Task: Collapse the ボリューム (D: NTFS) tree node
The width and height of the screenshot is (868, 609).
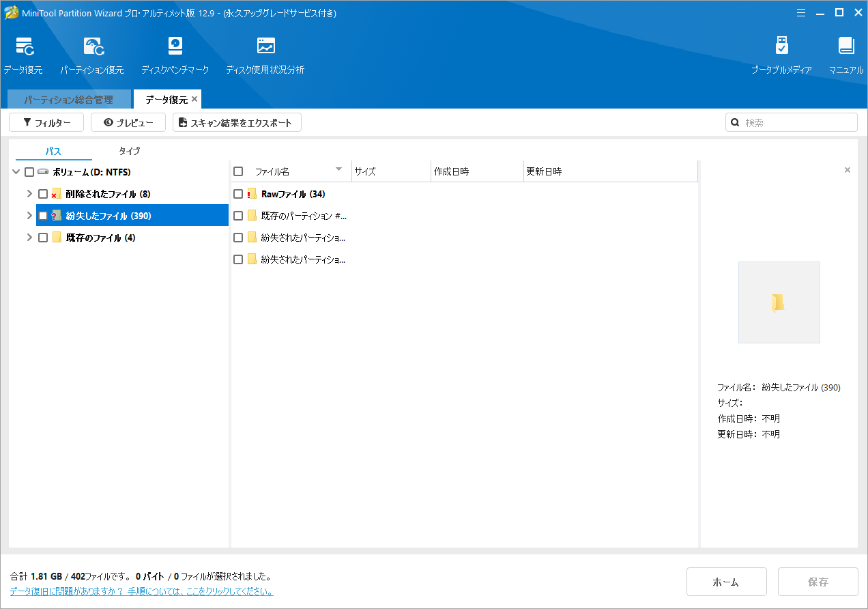Action: 16,172
